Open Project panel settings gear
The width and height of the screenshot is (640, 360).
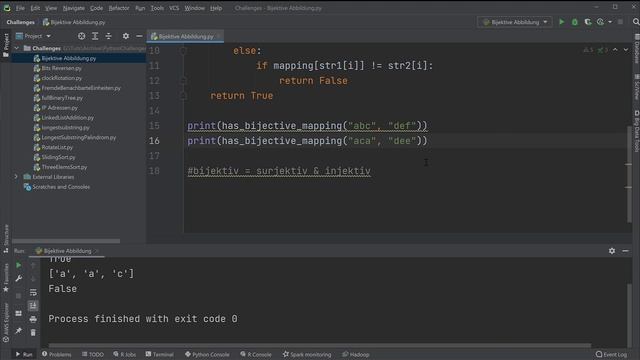click(x=126, y=36)
